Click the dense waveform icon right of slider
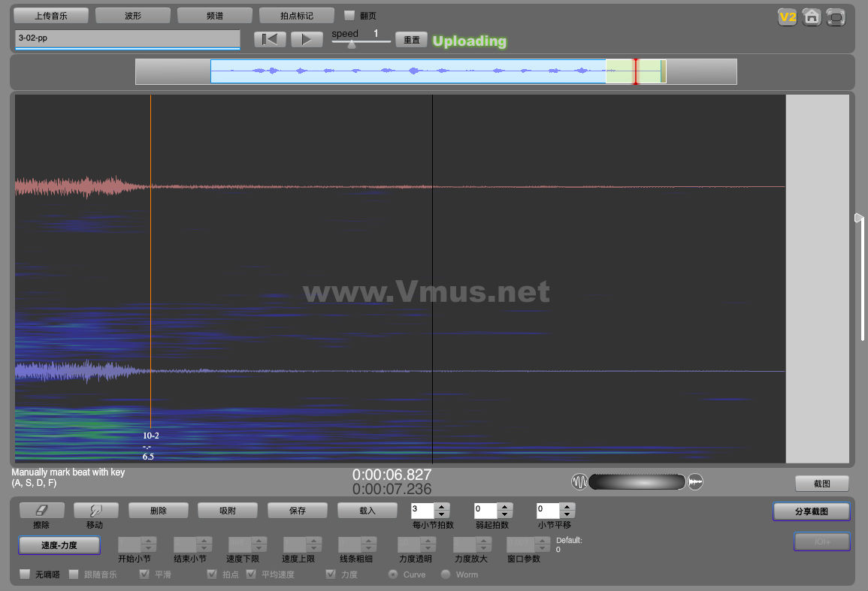The height and width of the screenshot is (591, 868). (695, 481)
